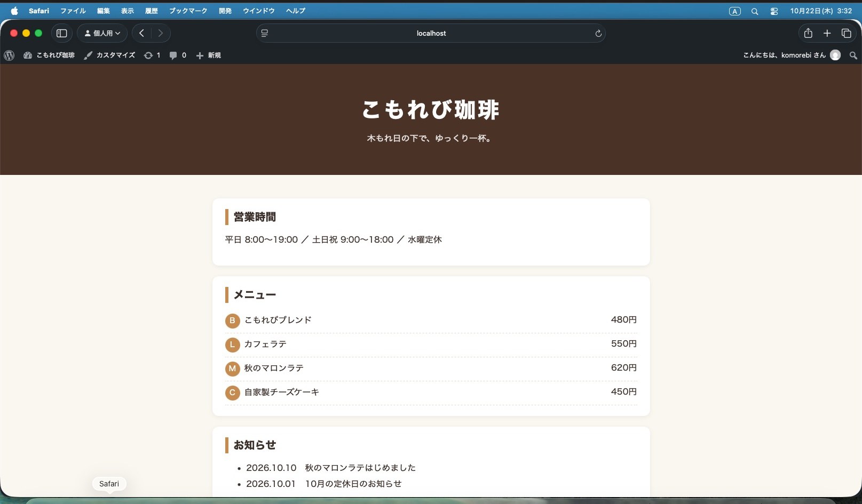Click the 10月22日(木) 3:32 clock
Viewport: 862px width, 504px height.
click(821, 11)
